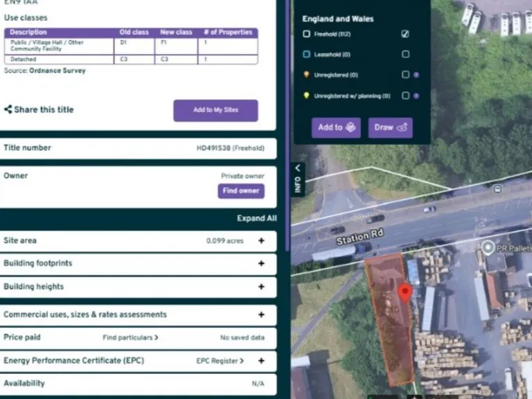
Task: Click the bus stop icon on Station Rd
Action: click(x=497, y=188)
